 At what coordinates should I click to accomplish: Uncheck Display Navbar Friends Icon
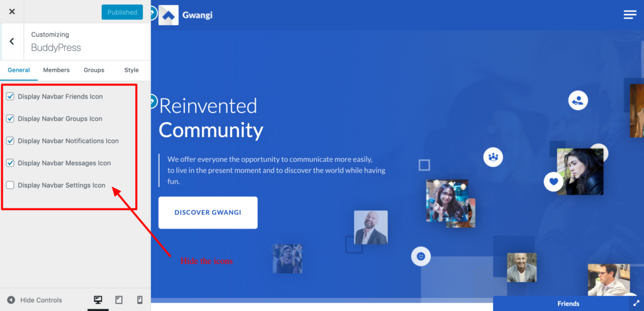click(x=10, y=97)
